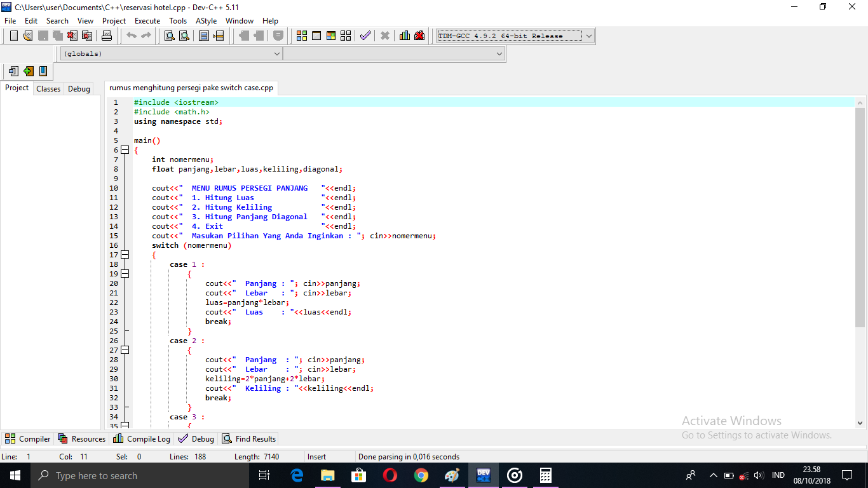Open a new source file with toolbar icon

13,36
